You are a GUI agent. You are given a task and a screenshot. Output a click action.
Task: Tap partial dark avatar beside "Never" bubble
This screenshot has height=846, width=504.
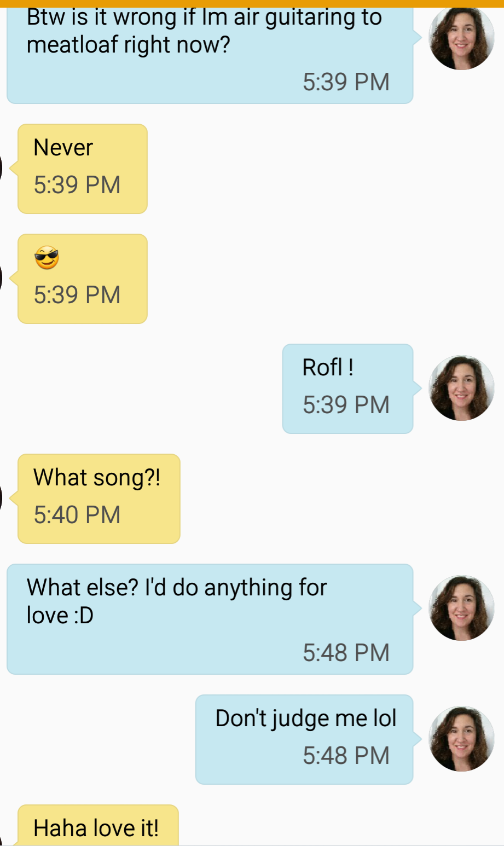[2, 168]
